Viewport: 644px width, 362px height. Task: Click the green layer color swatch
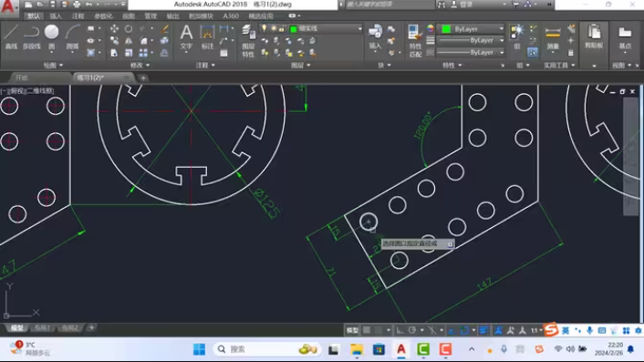[x=293, y=29]
